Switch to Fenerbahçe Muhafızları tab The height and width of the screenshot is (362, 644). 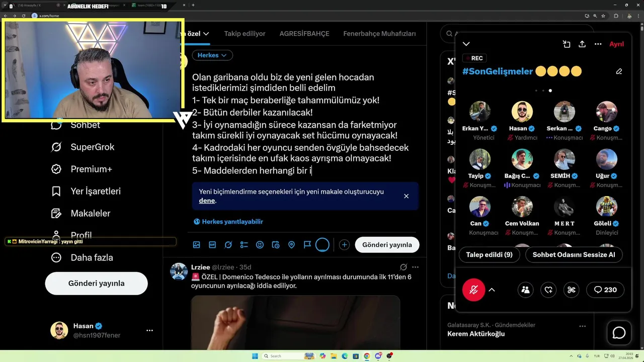379,34
